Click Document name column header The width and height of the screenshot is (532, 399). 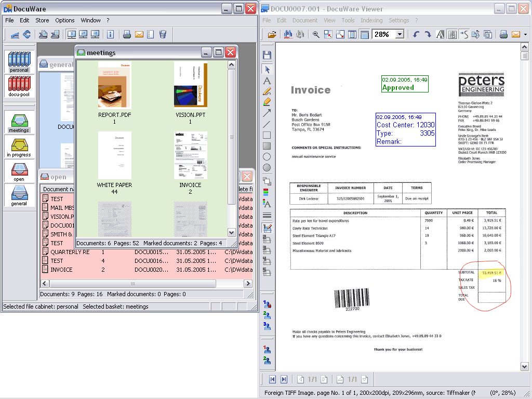point(58,189)
